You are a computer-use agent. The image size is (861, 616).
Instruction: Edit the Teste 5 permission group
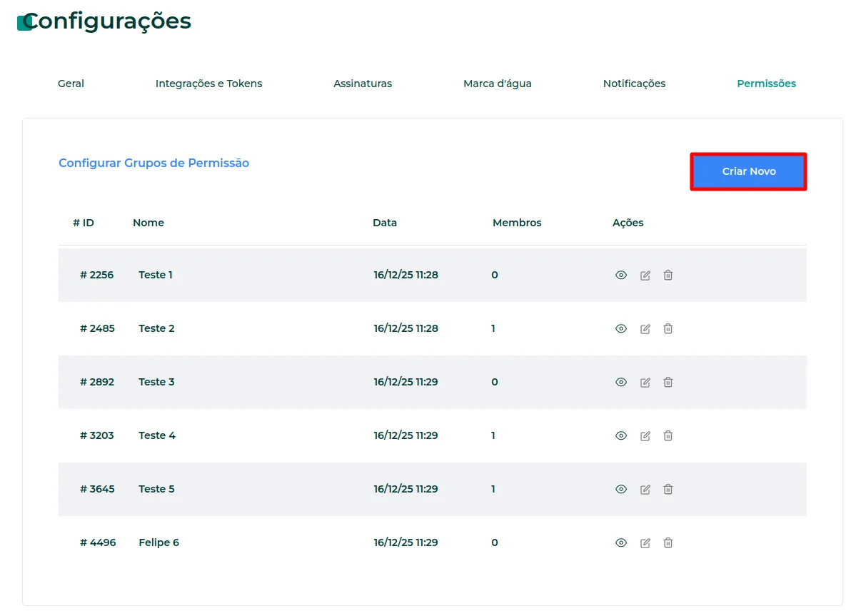pos(645,489)
